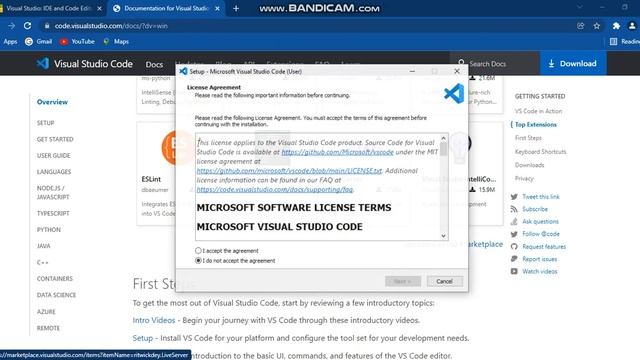Close the Documentation for Visual Studio tab
This screenshot has width=640, height=360.
[x=217, y=8]
